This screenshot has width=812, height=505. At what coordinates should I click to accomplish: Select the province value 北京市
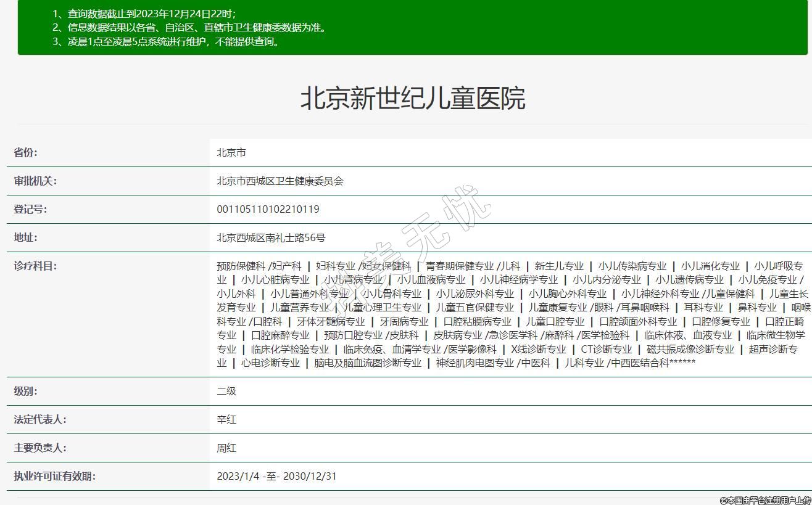point(231,153)
